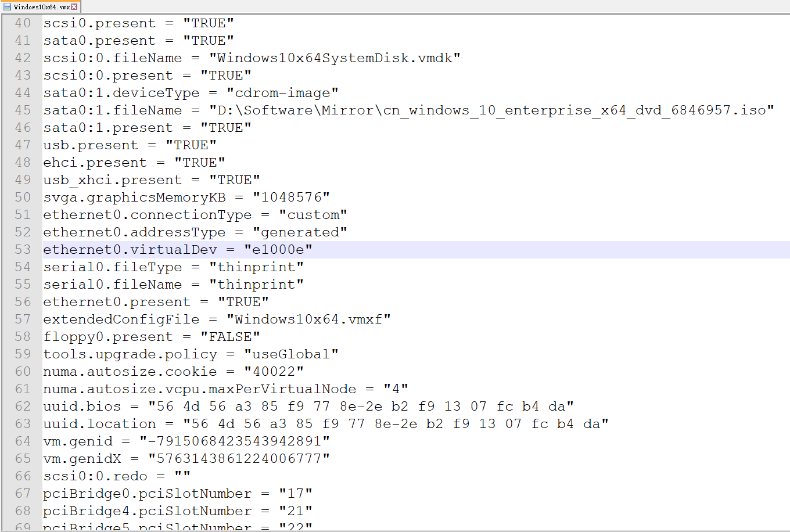Image resolution: width=790 pixels, height=532 pixels.
Task: Click line number 53 in the gutter
Action: tap(23, 250)
